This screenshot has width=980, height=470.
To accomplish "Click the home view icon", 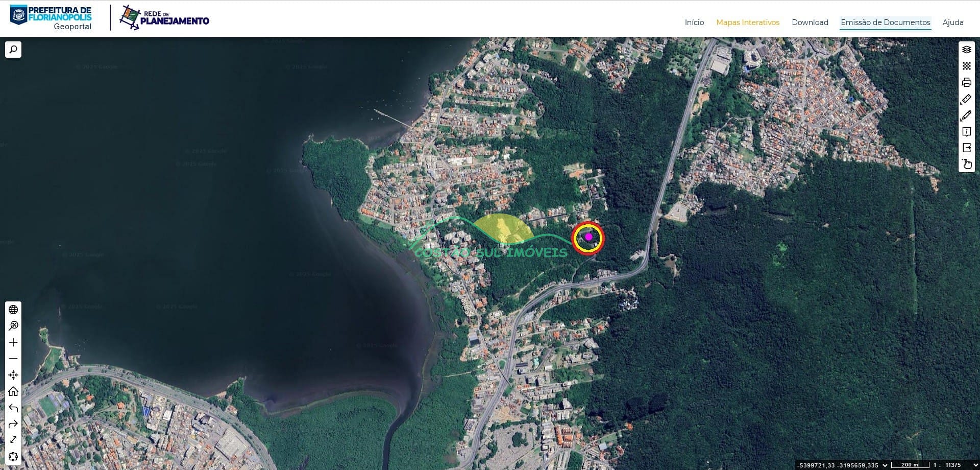I will click(13, 391).
